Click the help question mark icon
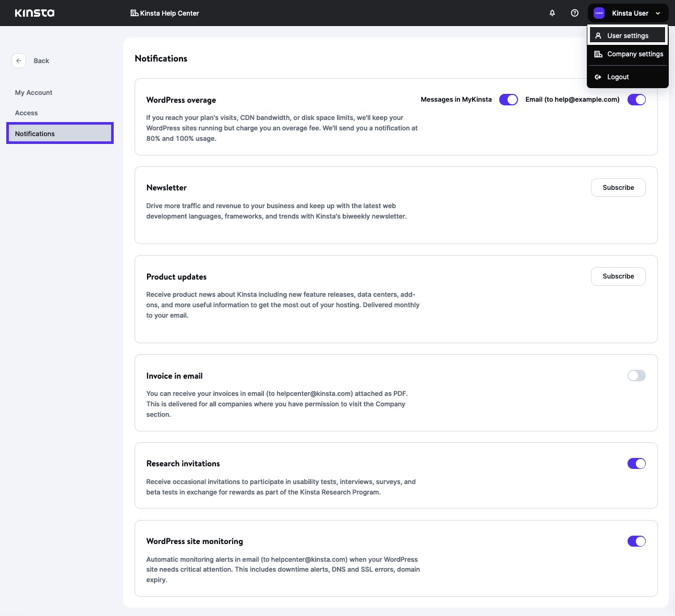The height and width of the screenshot is (616, 675). (x=574, y=13)
